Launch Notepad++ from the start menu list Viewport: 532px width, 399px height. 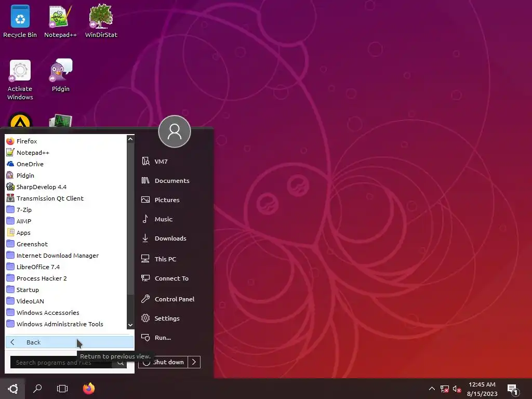pos(66,153)
